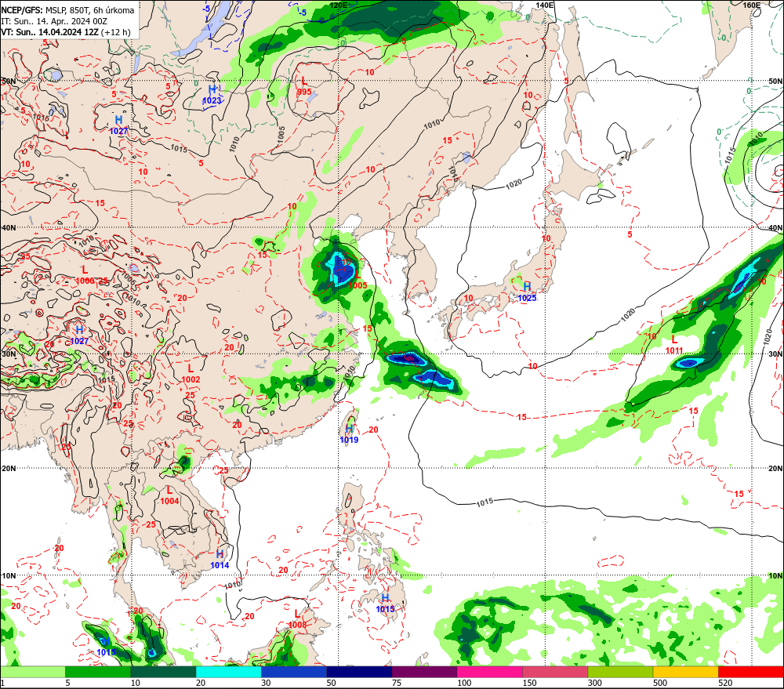Viewport: 784px width, 689px height.
Task: Click the orange 500–520 mm legend swatch
Action: (685, 672)
